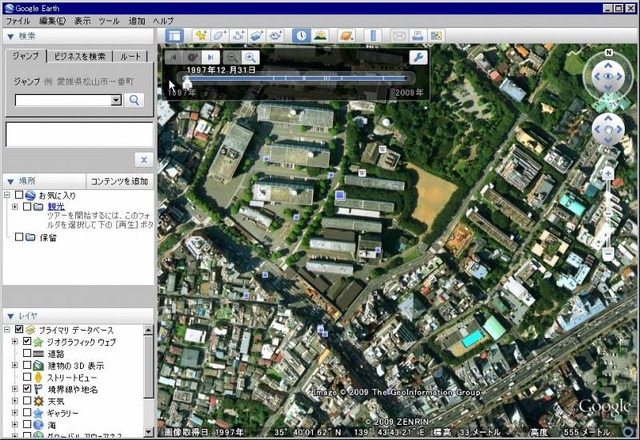Open the 編集 menu

tap(52, 21)
